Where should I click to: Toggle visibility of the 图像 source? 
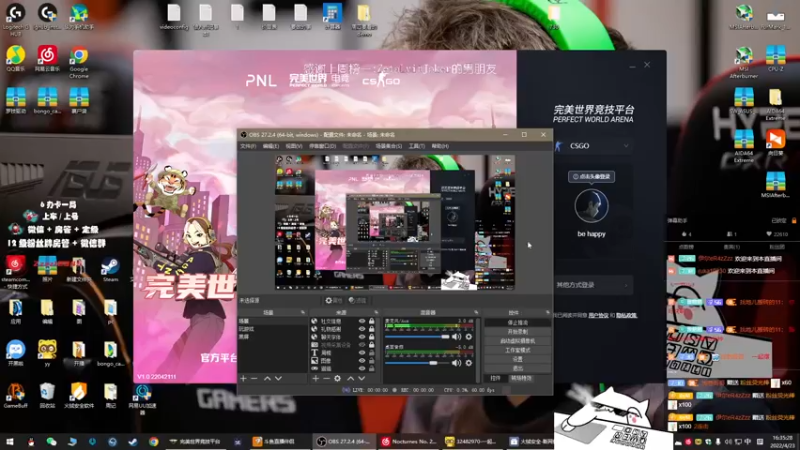click(362, 361)
